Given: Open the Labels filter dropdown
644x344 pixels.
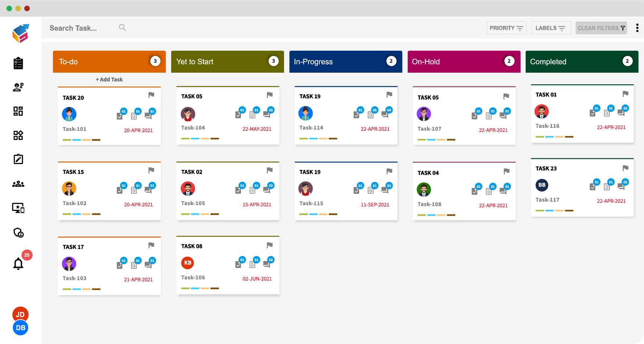Looking at the screenshot, I should (551, 28).
